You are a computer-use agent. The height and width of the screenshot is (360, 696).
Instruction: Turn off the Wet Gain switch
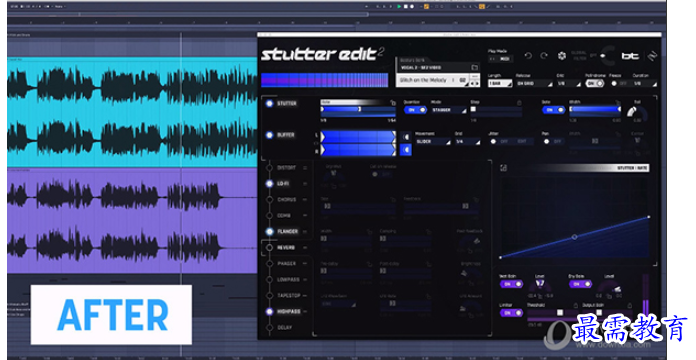click(511, 284)
